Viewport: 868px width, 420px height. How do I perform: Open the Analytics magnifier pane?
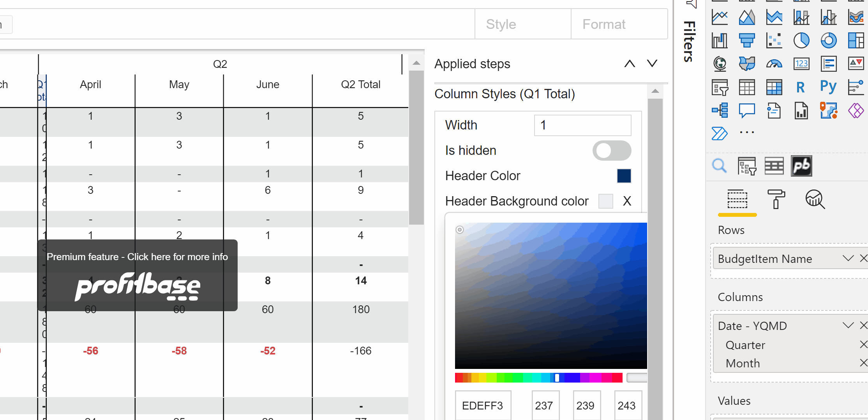tap(815, 200)
